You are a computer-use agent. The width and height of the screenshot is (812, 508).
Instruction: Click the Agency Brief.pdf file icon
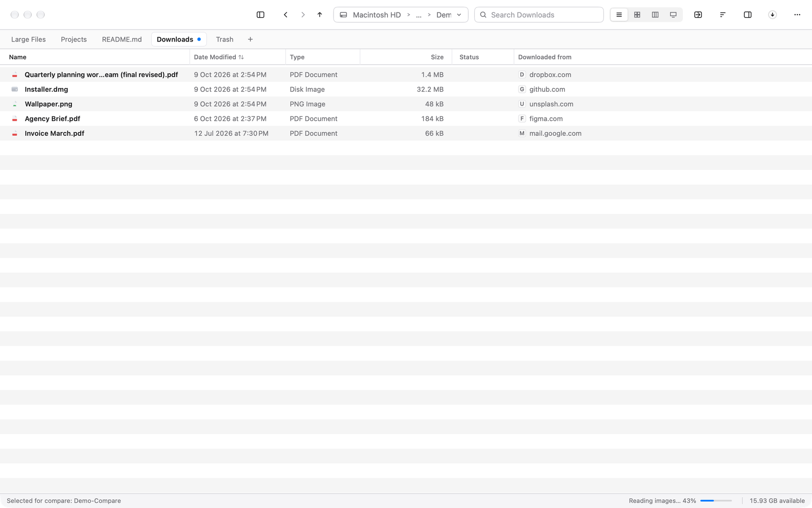tap(15, 119)
